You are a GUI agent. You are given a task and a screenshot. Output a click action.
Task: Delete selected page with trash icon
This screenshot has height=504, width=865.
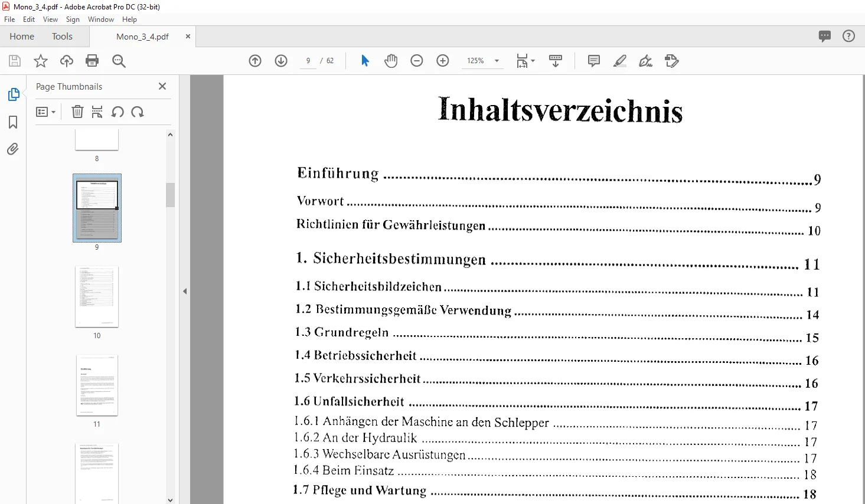point(77,112)
